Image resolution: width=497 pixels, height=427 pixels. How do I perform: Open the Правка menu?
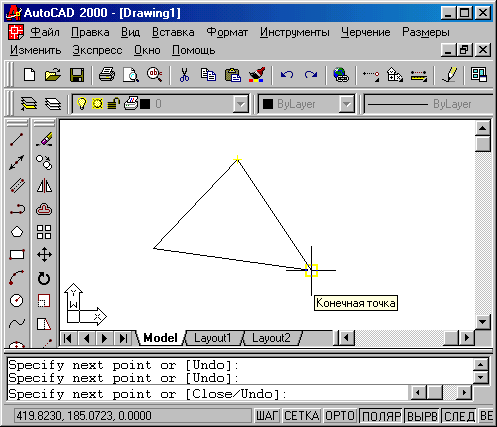point(90,32)
